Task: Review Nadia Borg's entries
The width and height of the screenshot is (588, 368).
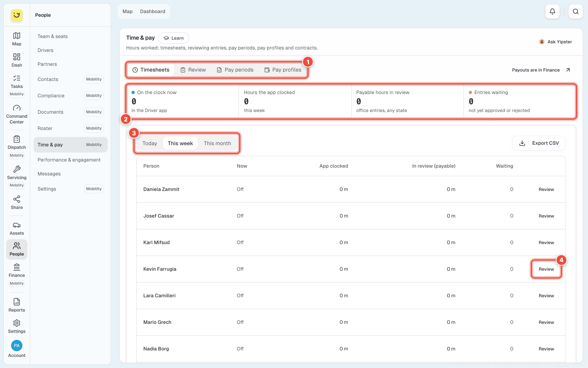Action: (x=546, y=349)
